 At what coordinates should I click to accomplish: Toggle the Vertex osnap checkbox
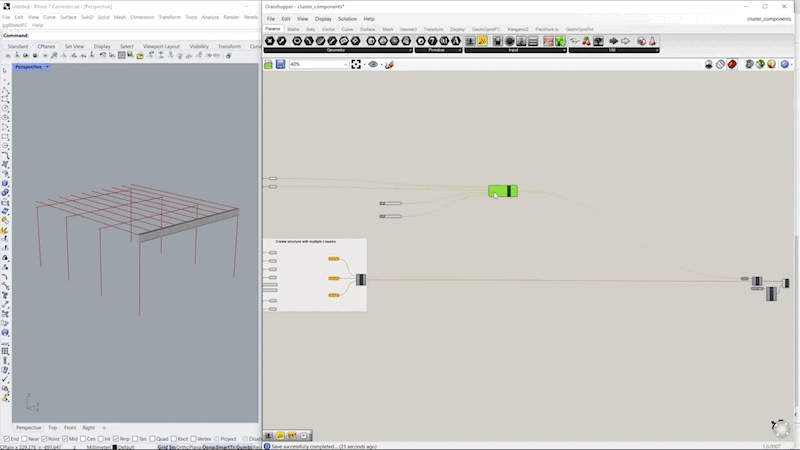pos(193,439)
